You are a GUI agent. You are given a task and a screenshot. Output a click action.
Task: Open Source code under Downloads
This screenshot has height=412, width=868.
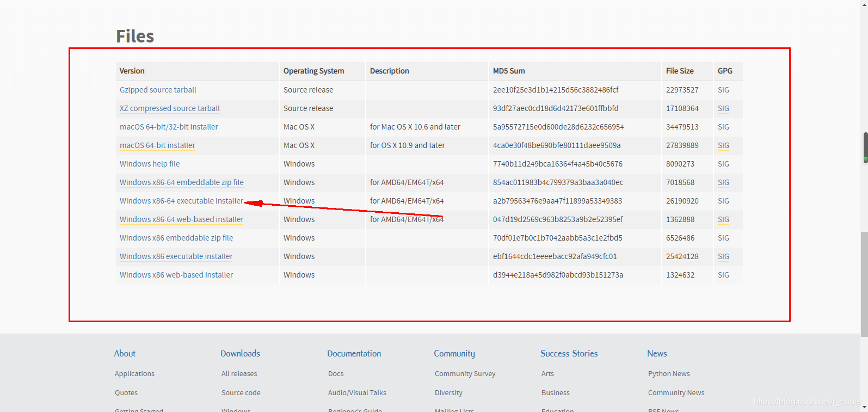[241, 392]
